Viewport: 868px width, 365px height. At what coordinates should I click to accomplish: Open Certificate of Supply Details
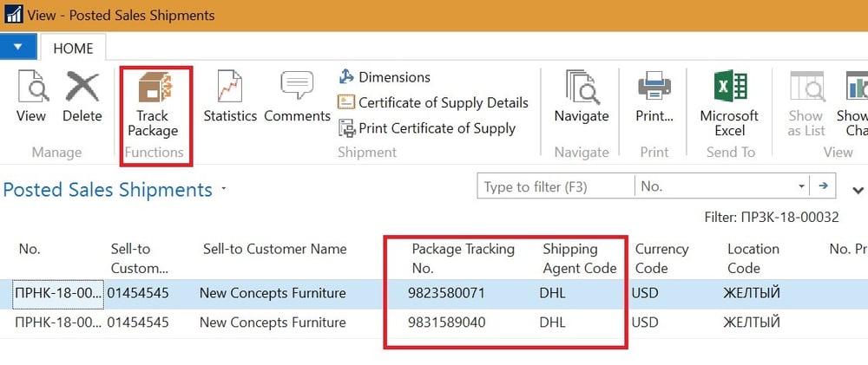coord(433,102)
